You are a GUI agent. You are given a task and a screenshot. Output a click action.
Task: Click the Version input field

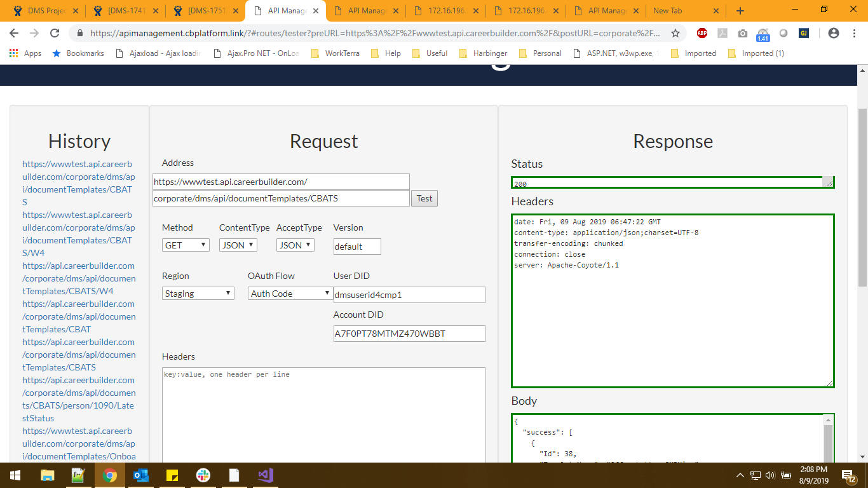click(357, 247)
